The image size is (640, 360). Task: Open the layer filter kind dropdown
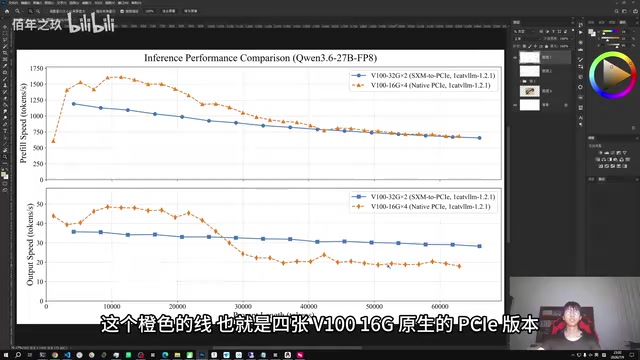click(x=524, y=31)
